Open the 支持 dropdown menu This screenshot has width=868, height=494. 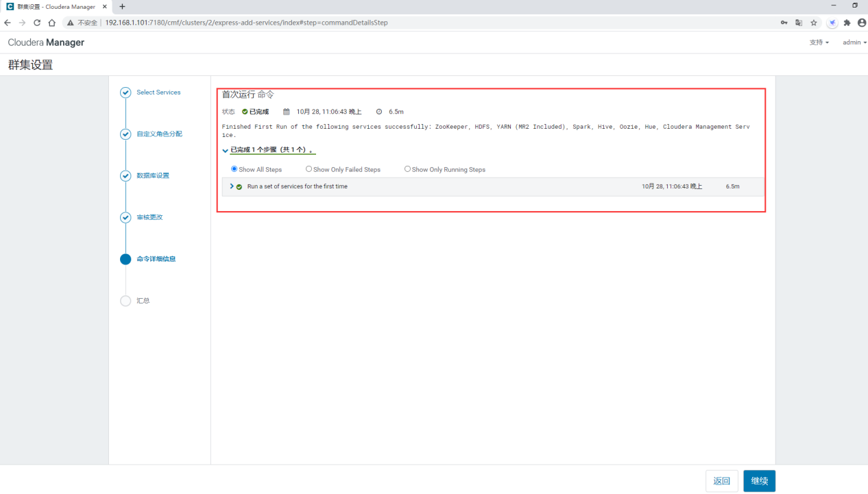(819, 42)
